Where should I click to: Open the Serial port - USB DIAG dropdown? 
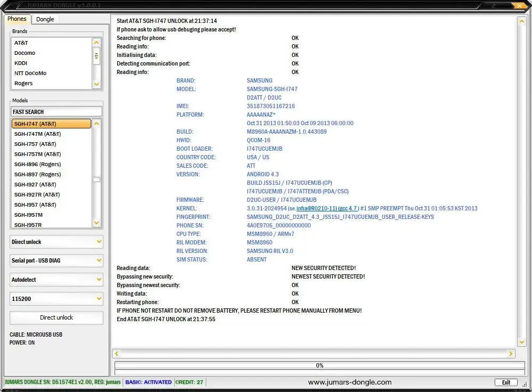click(x=99, y=260)
